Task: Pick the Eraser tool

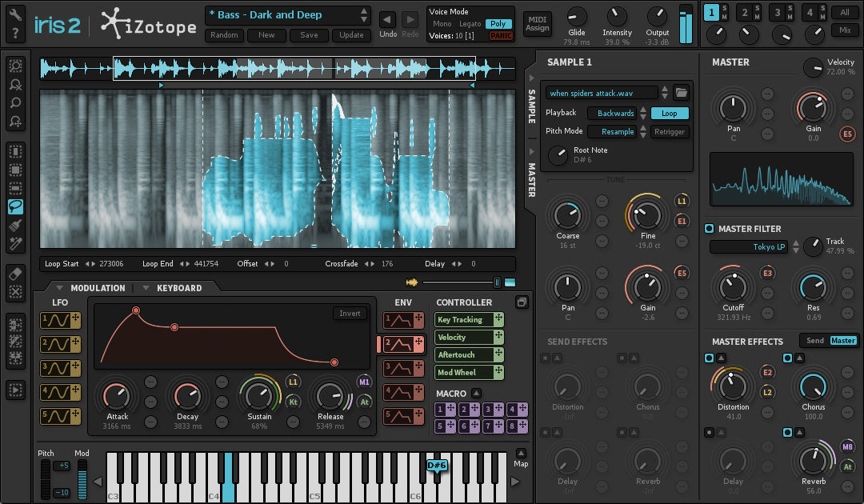Action: coord(15,273)
